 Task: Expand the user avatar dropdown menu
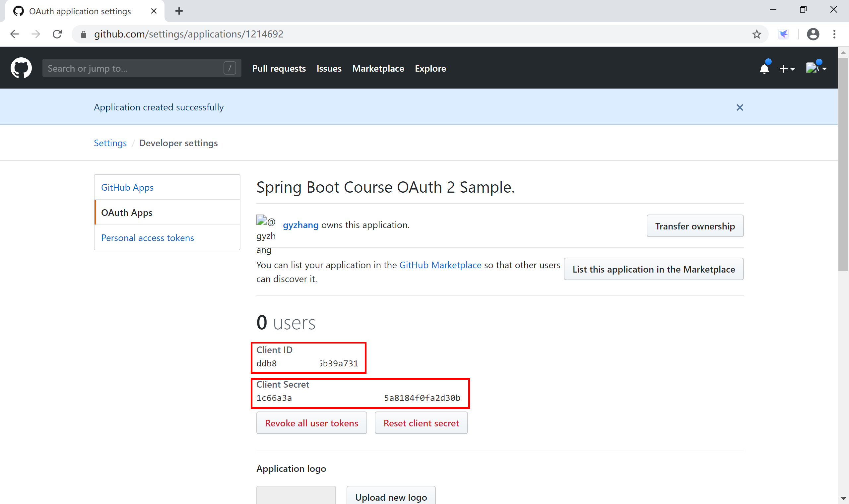816,68
